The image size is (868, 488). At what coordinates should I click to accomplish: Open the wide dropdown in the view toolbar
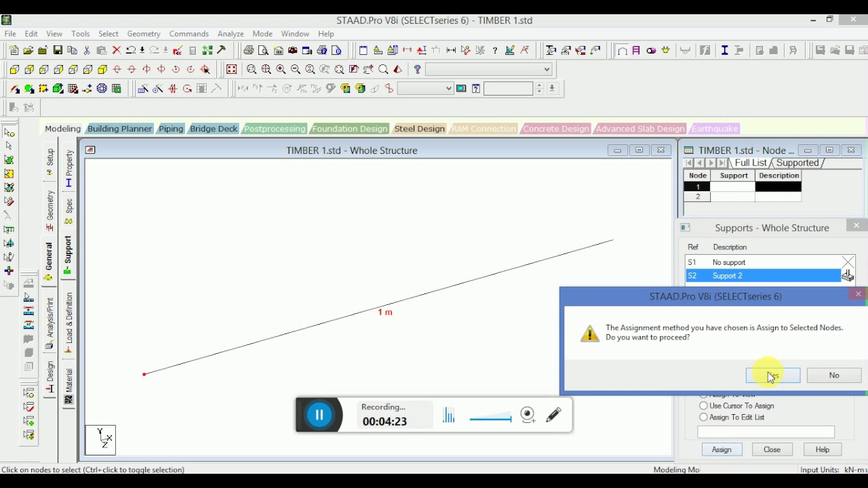coord(489,69)
